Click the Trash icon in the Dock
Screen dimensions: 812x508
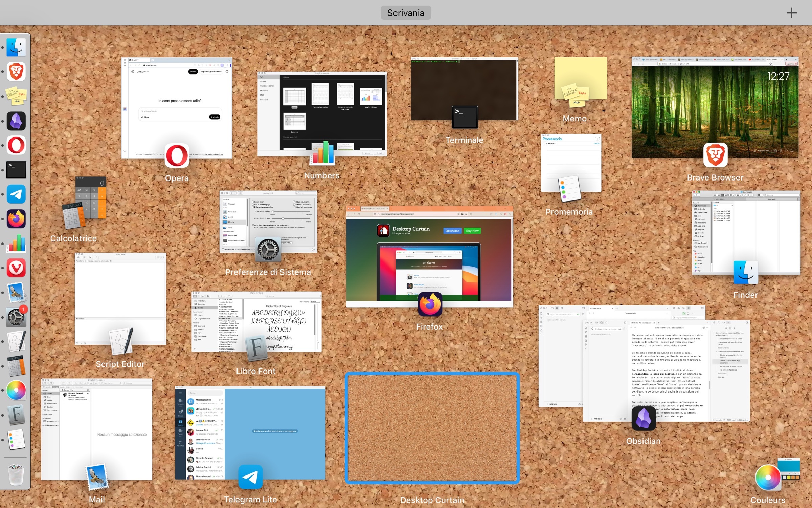pos(16,474)
